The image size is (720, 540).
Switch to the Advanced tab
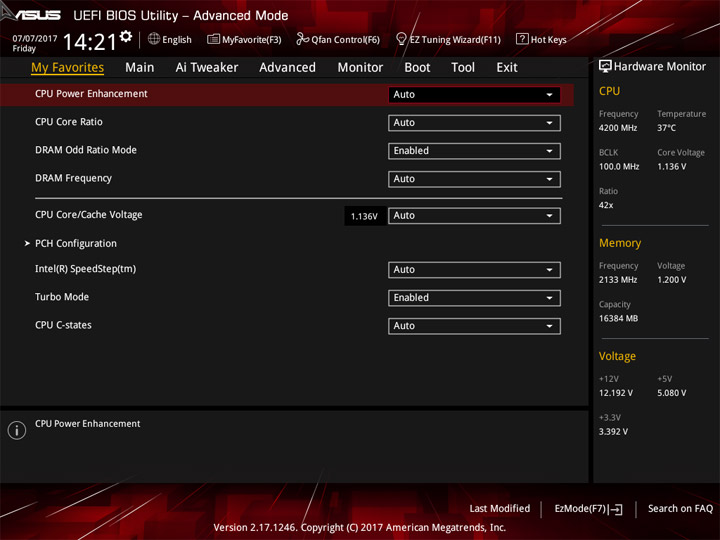click(x=287, y=68)
